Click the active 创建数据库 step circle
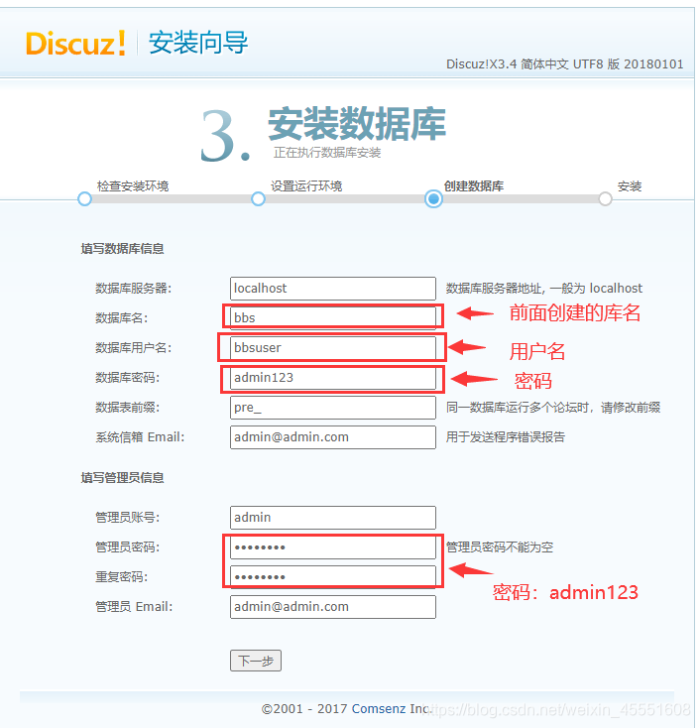The height and width of the screenshot is (728, 700). pos(433,199)
